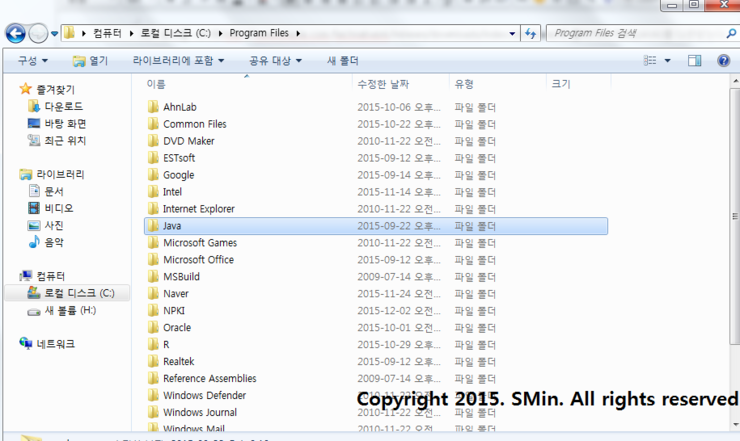
Task: Go back with the blue back arrow
Action: 16,34
